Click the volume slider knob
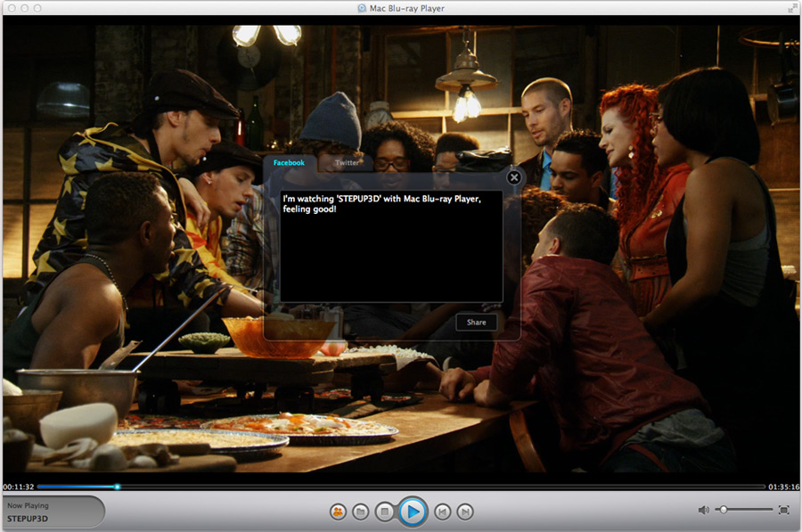Viewport: 802px width, 532px height. coord(724,510)
